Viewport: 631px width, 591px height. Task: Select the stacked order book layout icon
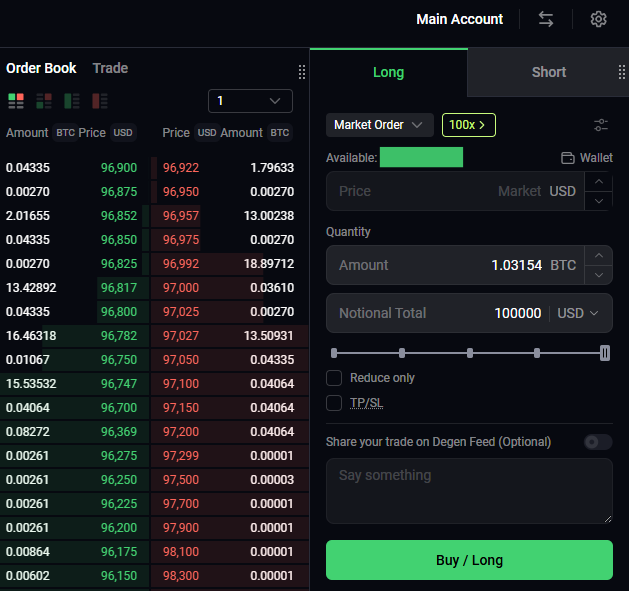coord(44,101)
